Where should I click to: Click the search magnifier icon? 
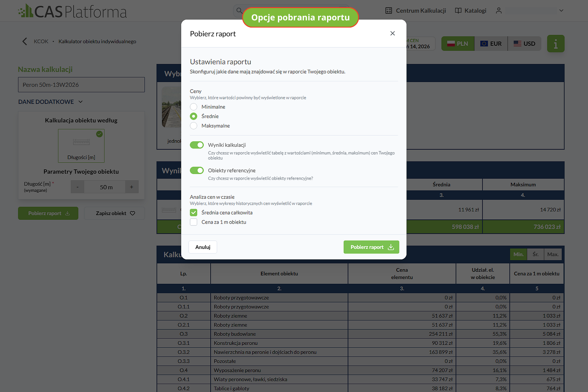239,11
